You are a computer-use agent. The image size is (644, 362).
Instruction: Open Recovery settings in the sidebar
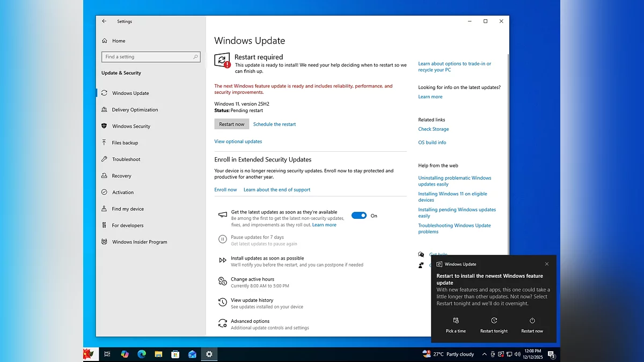(x=121, y=176)
